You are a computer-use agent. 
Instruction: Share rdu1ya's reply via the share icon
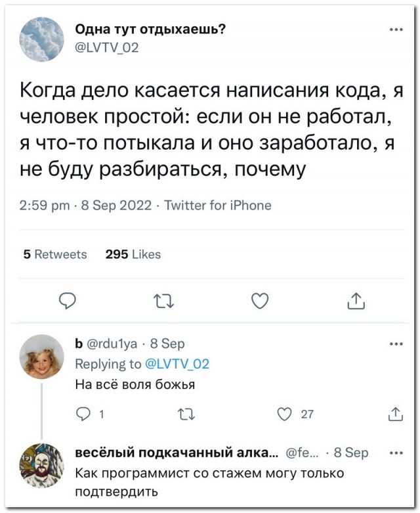click(x=395, y=413)
